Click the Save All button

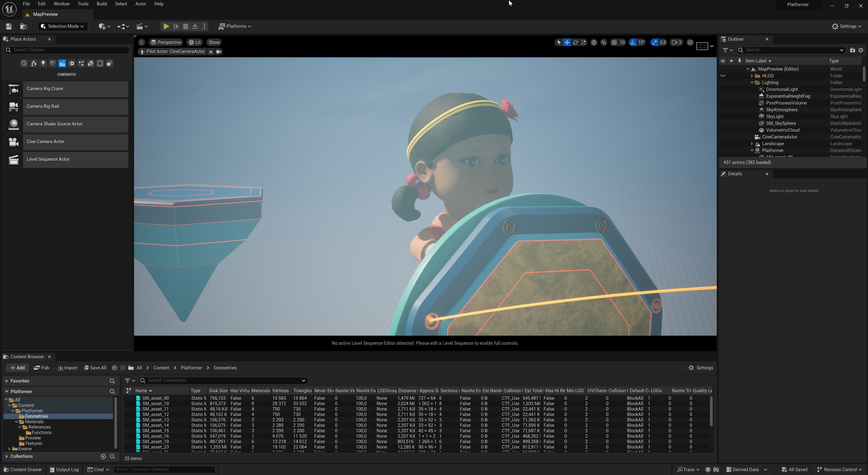point(95,368)
